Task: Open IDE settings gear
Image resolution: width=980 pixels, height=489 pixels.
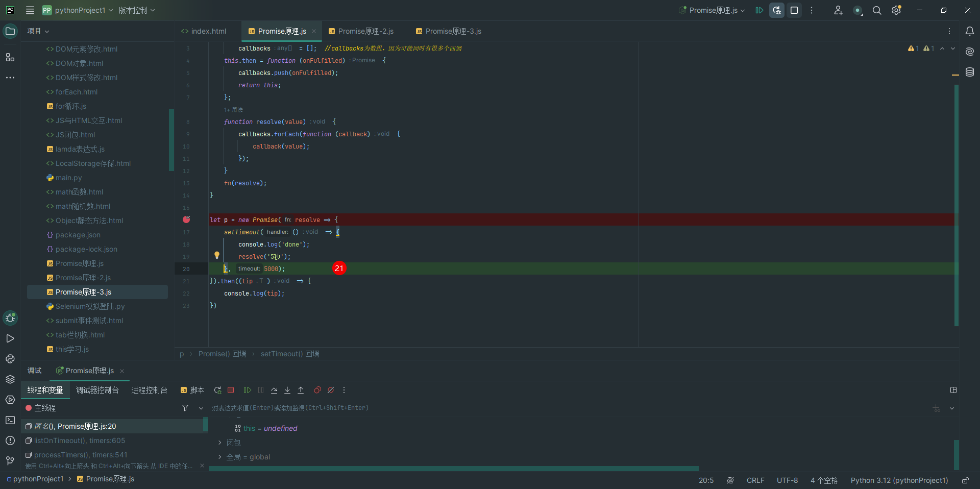Action: click(x=896, y=10)
